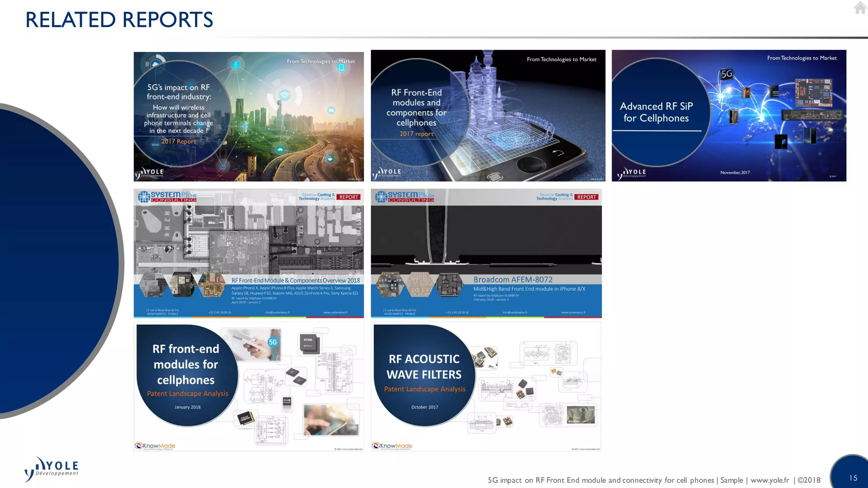Screen dimensions: 868x488
Task: Open the 5G's impact on RF front-end report thumbnail
Action: pos(249,116)
